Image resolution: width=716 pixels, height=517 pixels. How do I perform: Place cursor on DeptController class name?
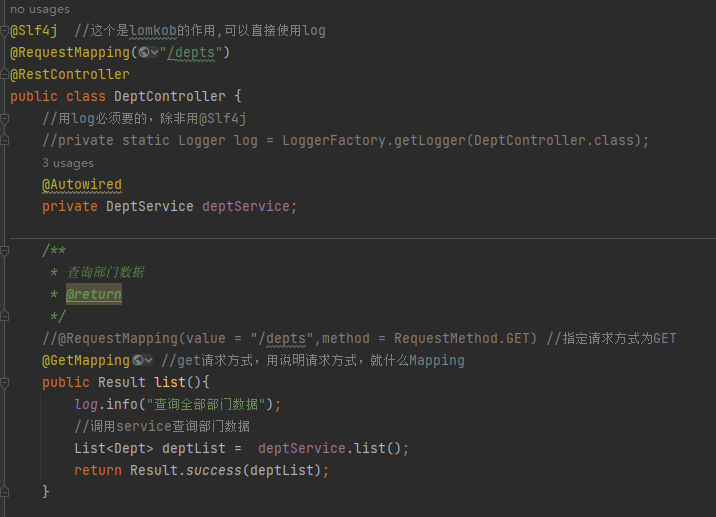[169, 96]
